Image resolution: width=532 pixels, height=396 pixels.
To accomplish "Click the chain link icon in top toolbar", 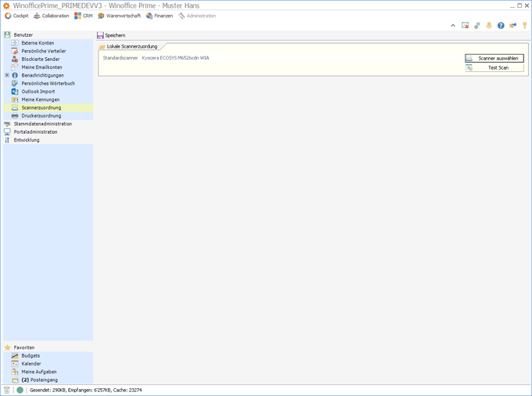I will pyautogui.click(x=477, y=26).
